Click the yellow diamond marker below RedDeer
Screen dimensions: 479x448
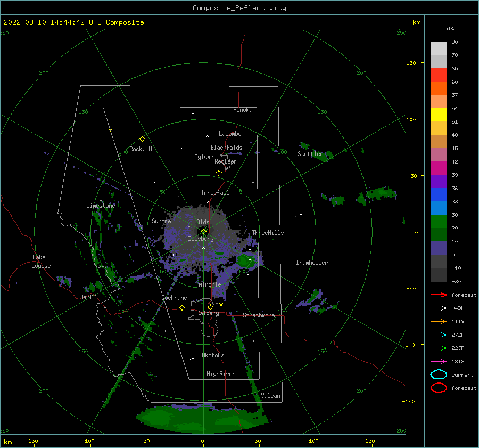[x=219, y=173]
